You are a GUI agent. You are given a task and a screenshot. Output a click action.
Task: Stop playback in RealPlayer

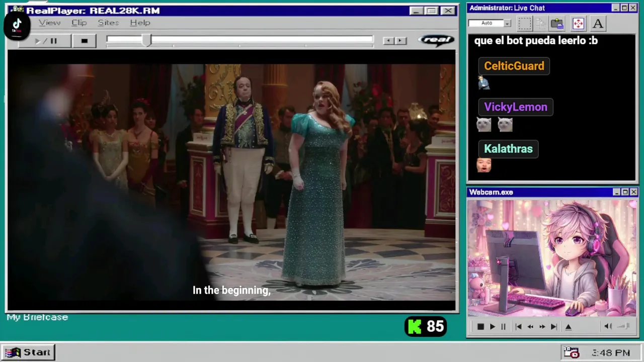click(84, 41)
